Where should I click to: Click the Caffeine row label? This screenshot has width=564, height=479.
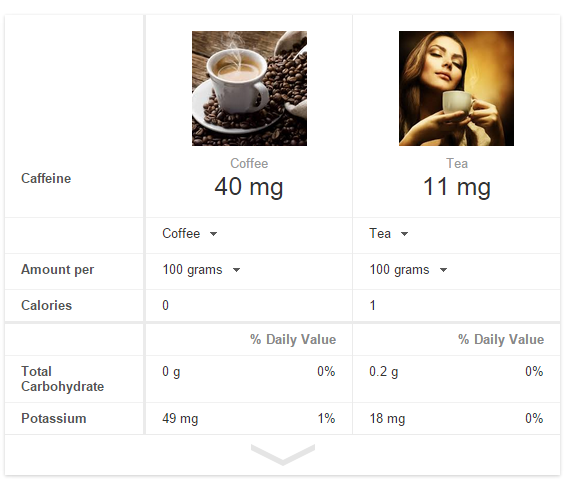pyautogui.click(x=46, y=178)
